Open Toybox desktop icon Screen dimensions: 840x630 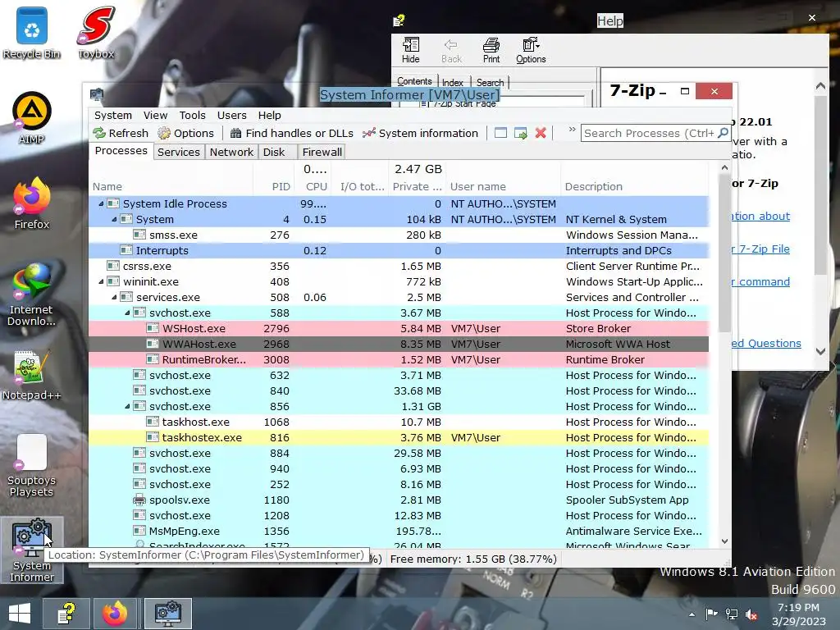[97, 33]
